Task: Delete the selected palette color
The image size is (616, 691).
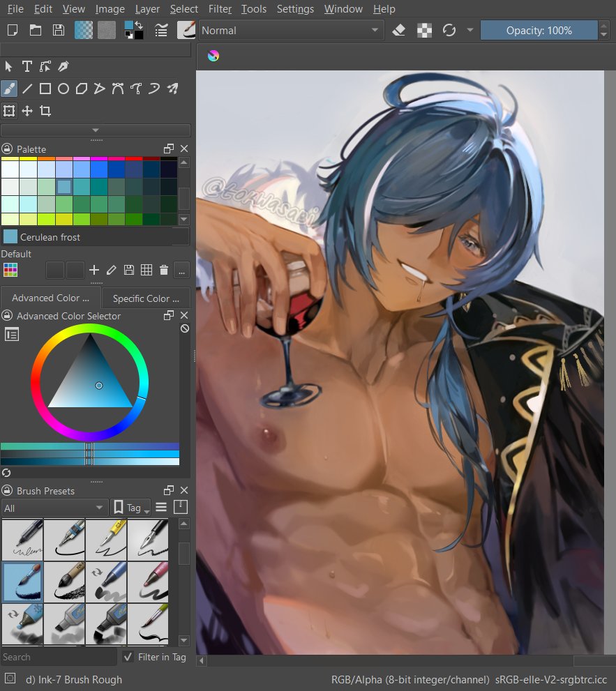Action: click(163, 270)
